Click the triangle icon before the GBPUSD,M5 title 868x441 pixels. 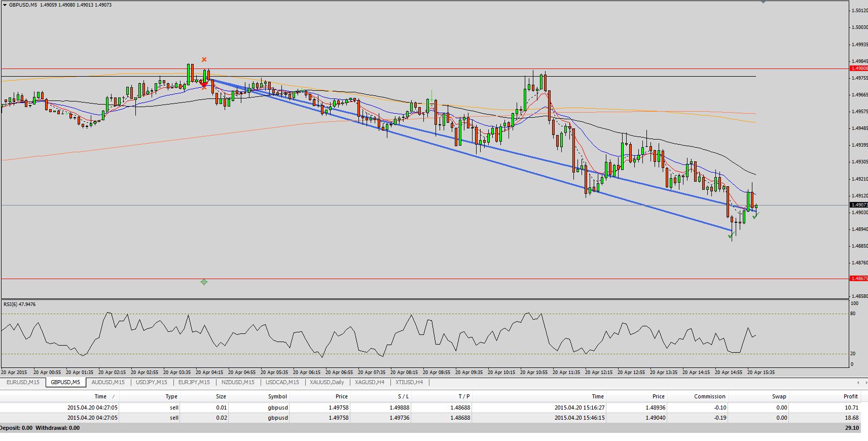pyautogui.click(x=5, y=5)
